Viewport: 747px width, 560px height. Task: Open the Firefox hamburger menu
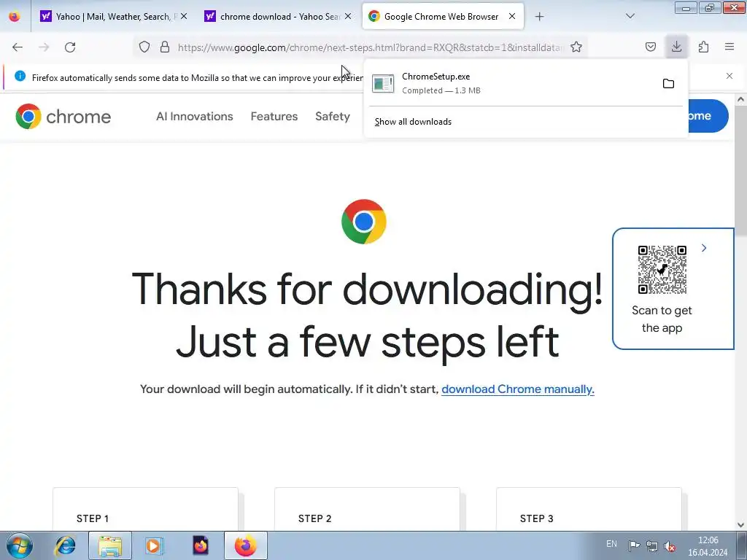click(729, 47)
